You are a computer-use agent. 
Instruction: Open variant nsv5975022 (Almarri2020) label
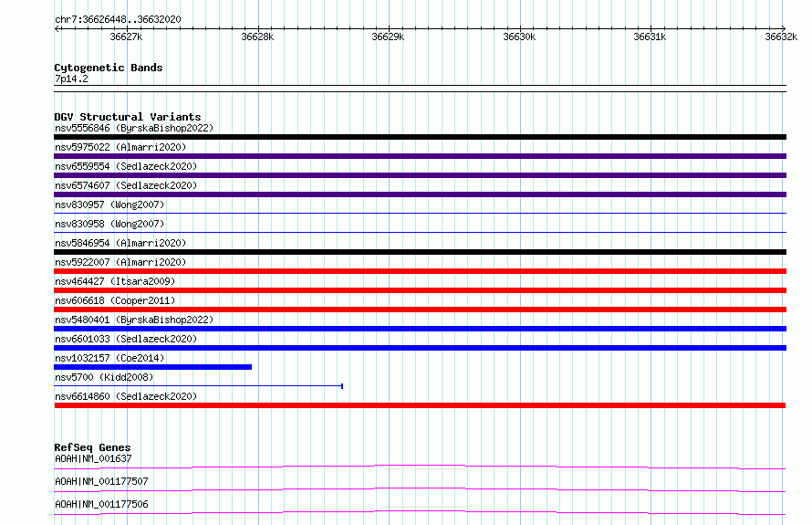point(120,147)
